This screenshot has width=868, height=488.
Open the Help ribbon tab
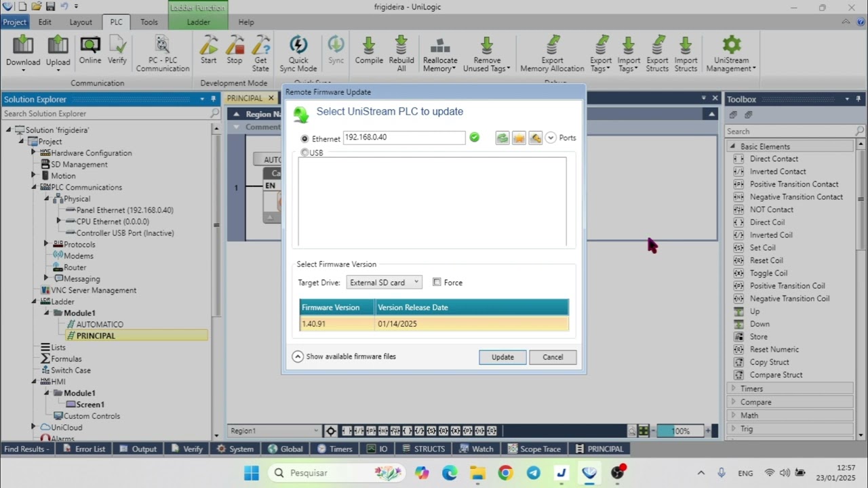click(246, 22)
